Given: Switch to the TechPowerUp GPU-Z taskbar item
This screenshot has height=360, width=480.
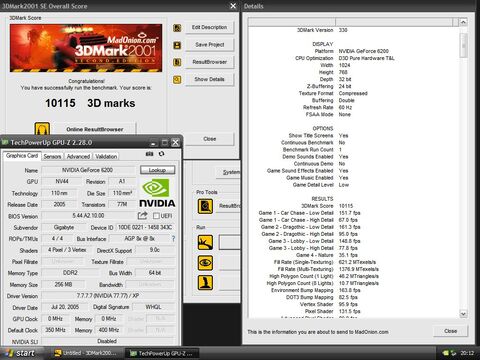Looking at the screenshot, I should [162, 353].
